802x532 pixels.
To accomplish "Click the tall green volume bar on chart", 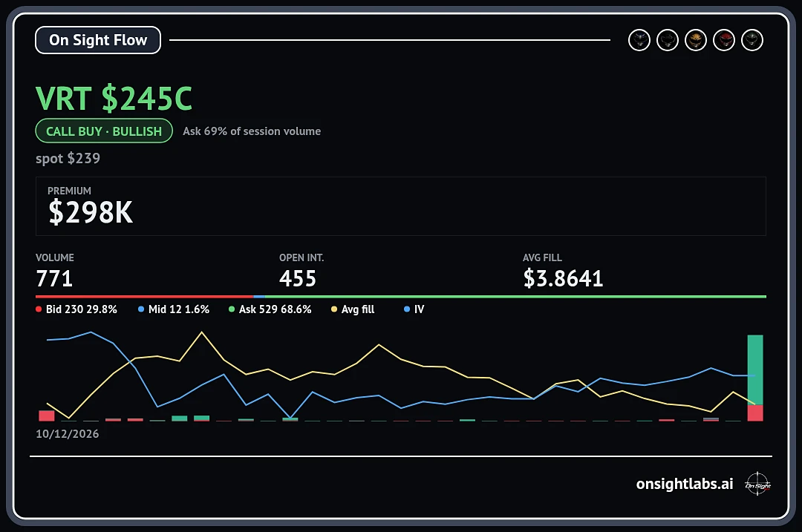I will (x=755, y=370).
